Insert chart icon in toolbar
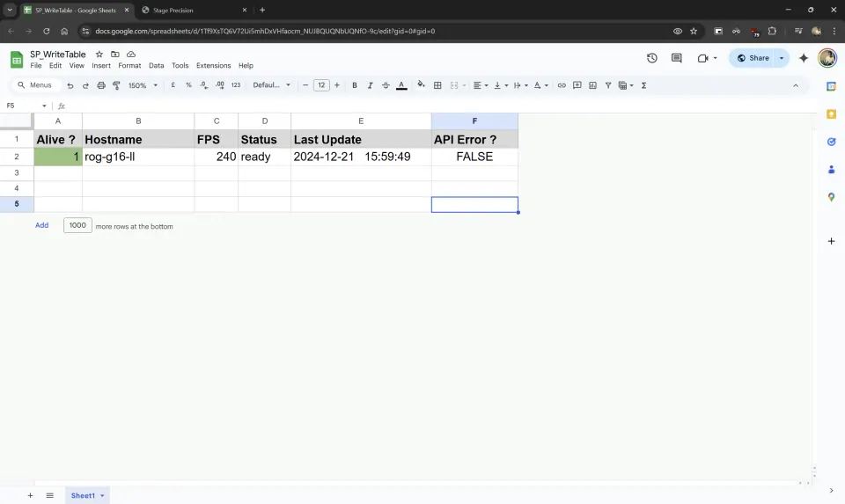845x504 pixels. [x=592, y=85]
